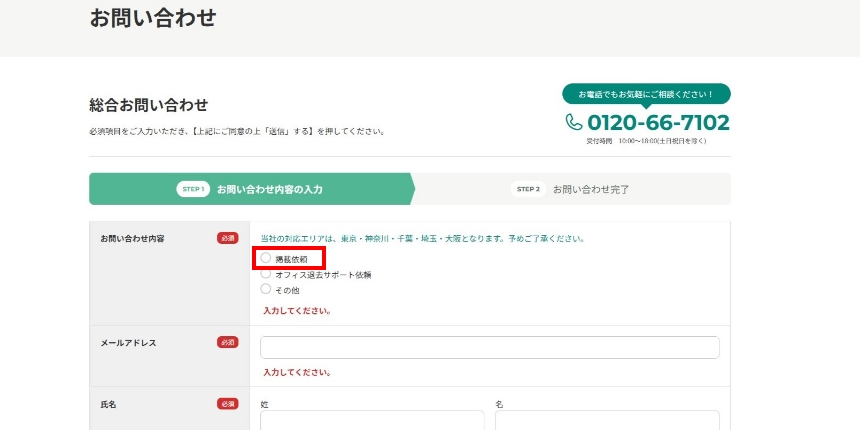Click the 受付時間 business hours text
The width and height of the screenshot is (860, 431).
point(646,141)
